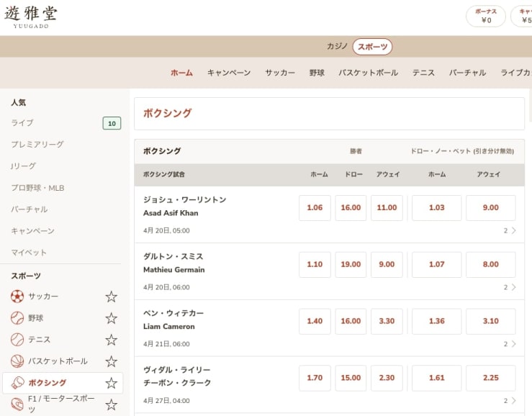The image size is (532, 416).
Task: Open ライブ entry in sidebar
Action: coord(22,123)
